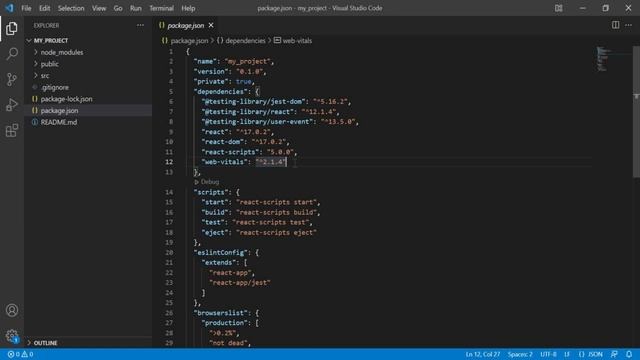Image resolution: width=640 pixels, height=360 pixels.
Task: Change end of line sequence LF
Action: (x=567, y=354)
